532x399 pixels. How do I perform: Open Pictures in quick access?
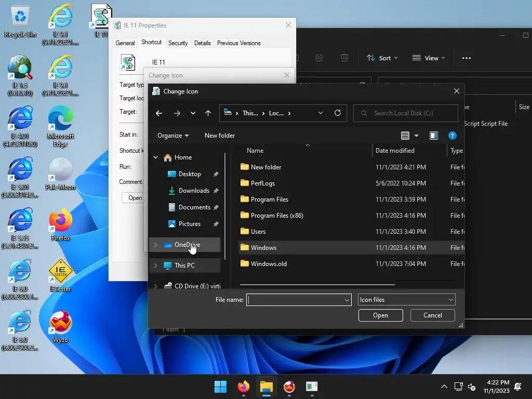[189, 223]
